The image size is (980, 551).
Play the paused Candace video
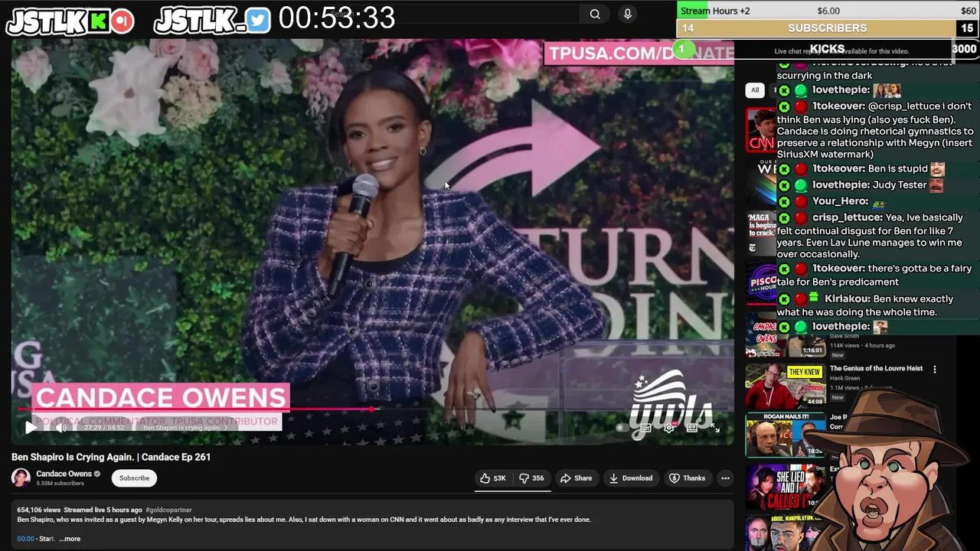pyautogui.click(x=31, y=427)
